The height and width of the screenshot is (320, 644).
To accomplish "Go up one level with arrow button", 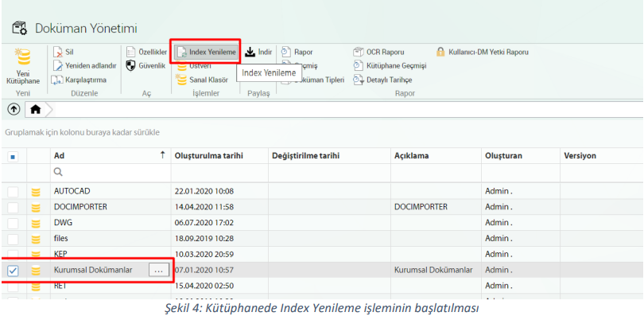I will (x=14, y=109).
